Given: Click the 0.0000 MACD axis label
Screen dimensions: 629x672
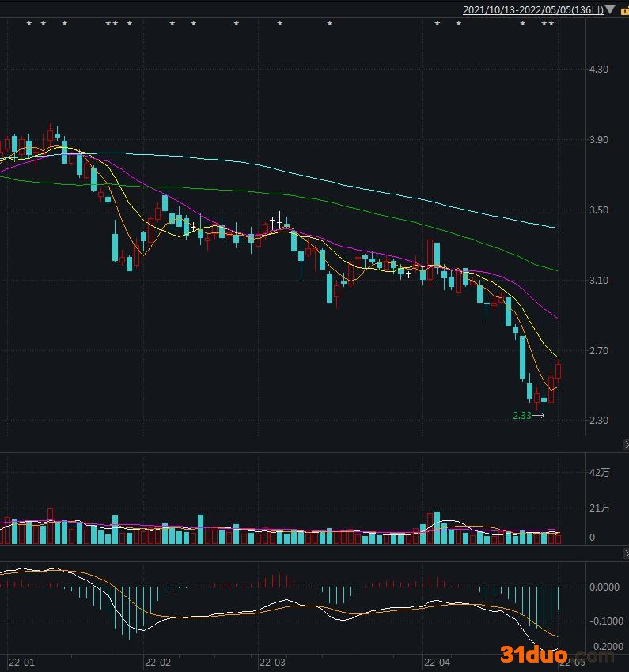Looking at the screenshot, I should pyautogui.click(x=604, y=587).
